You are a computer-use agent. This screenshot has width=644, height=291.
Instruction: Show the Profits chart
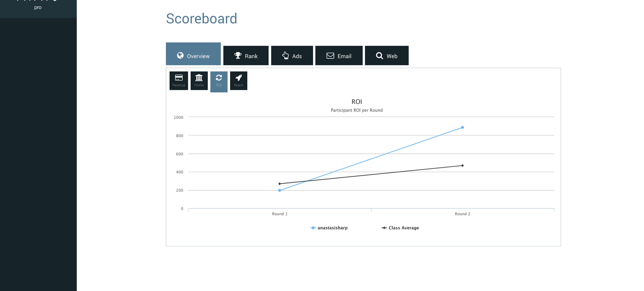click(x=199, y=81)
